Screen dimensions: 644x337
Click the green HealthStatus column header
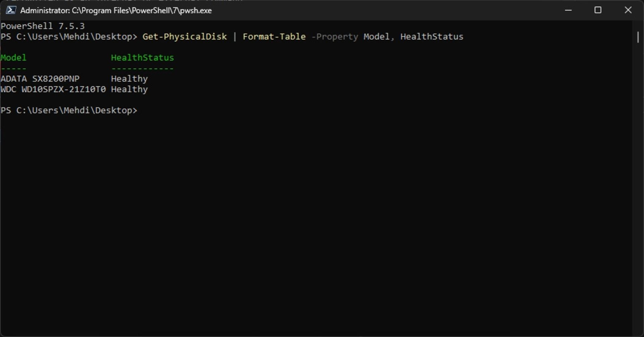coord(142,58)
